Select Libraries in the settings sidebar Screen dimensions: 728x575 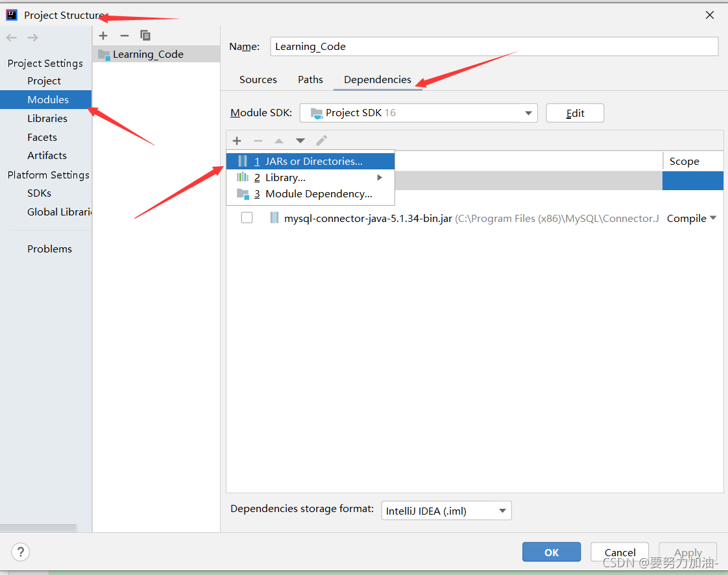point(46,118)
